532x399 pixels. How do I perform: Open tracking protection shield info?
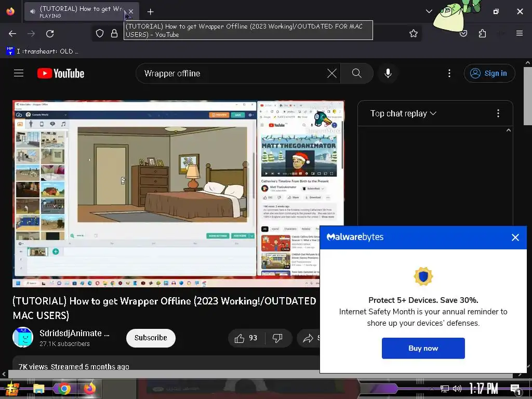[99, 33]
